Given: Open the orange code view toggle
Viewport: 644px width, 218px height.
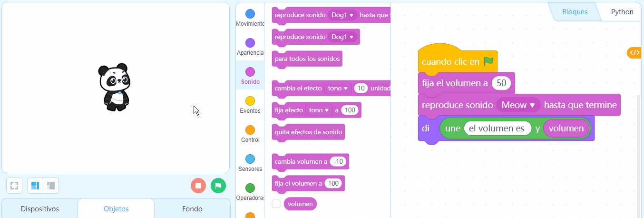Looking at the screenshot, I should (634, 53).
